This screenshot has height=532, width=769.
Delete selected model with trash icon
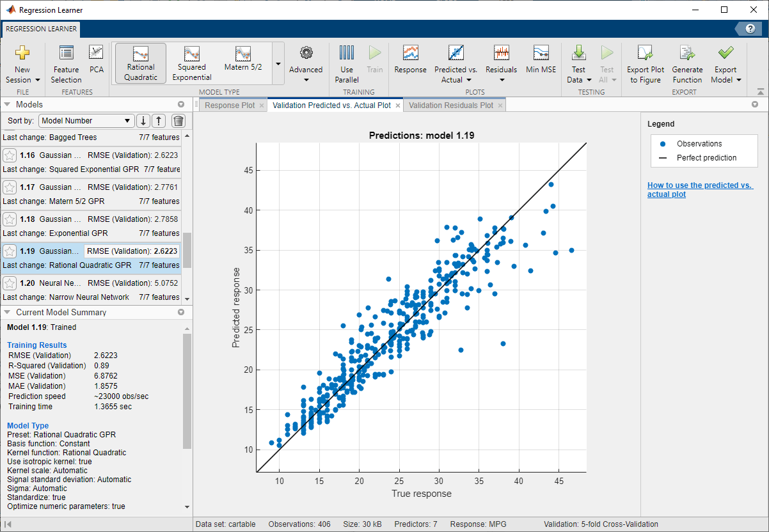[x=178, y=121]
